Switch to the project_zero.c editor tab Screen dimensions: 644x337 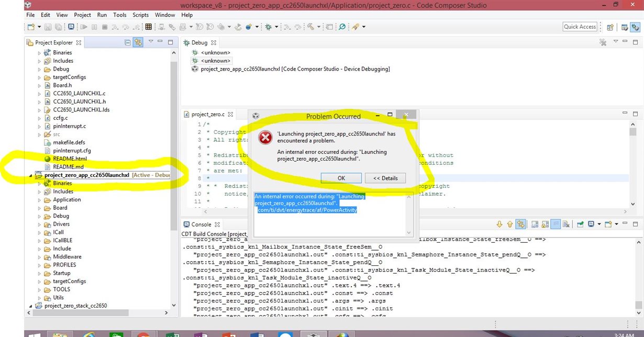[x=208, y=115]
